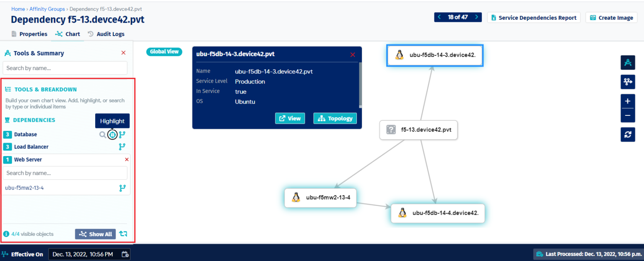Open the Audit Logs tab

click(111, 34)
